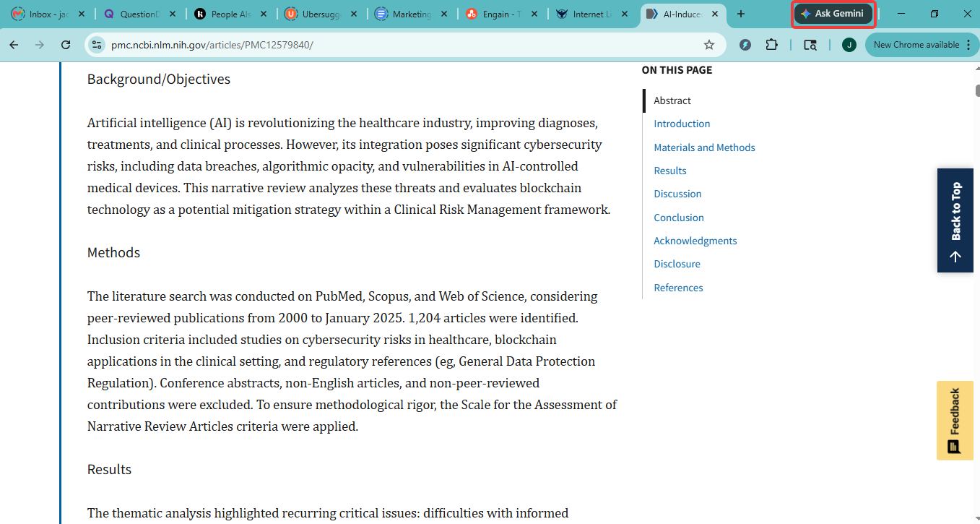The image size is (980, 524).
Task: Click the Ask Gemini button
Action: click(x=834, y=14)
